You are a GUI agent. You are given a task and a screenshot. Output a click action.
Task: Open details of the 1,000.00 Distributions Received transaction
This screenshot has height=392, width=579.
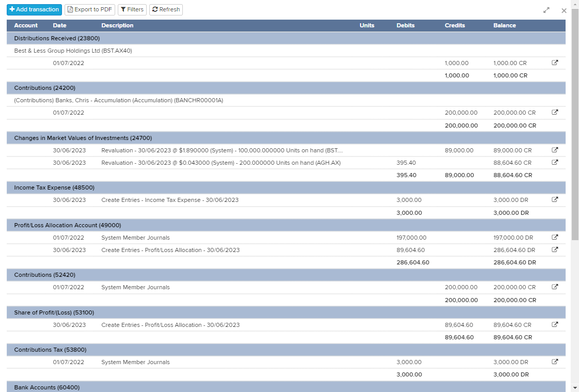point(555,62)
